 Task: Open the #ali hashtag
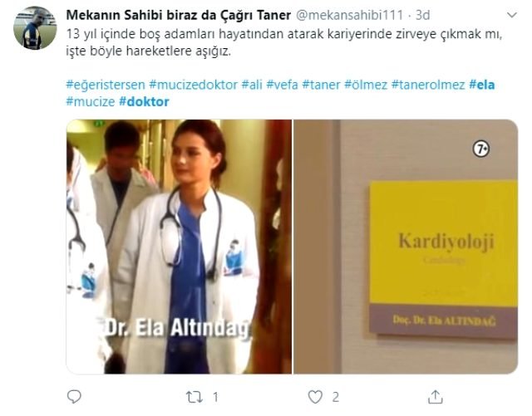tap(252, 85)
